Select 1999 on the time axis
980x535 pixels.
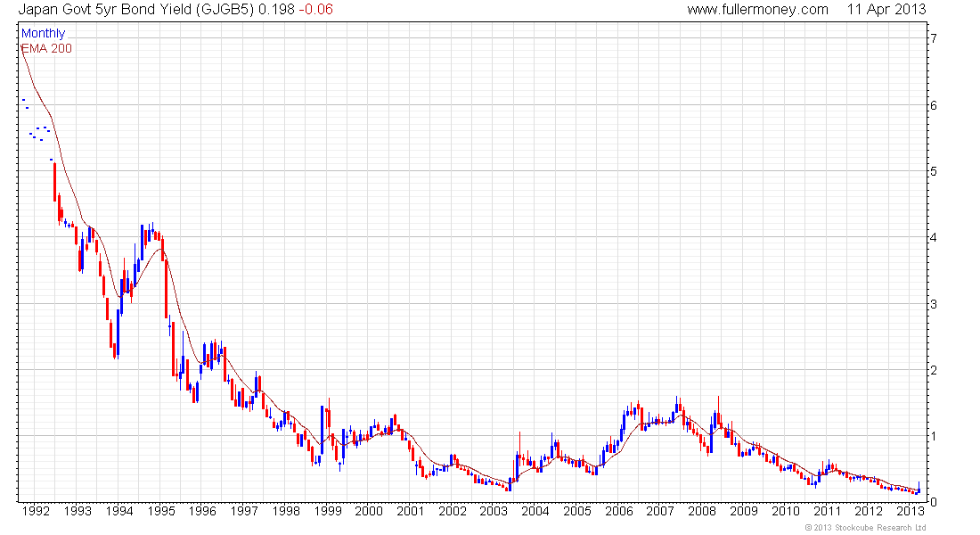[328, 511]
